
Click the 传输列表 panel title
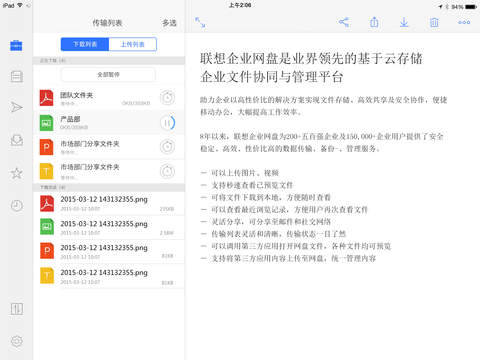[107, 23]
